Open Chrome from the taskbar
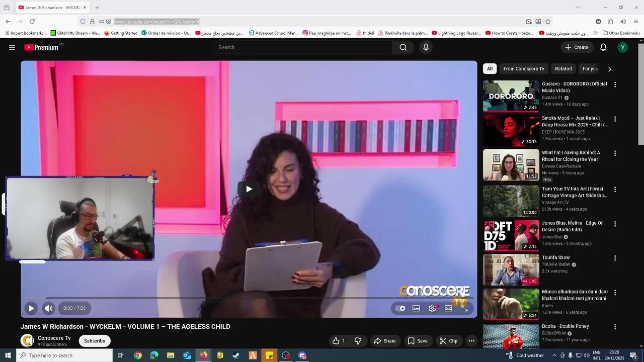Viewport: 644px width, 362px height. 137,355
